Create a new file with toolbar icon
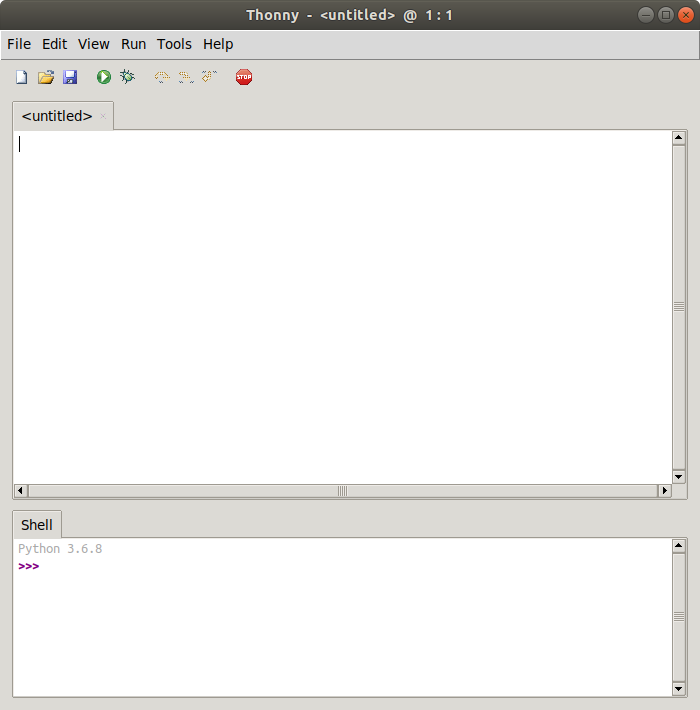700x710 pixels. [x=21, y=77]
